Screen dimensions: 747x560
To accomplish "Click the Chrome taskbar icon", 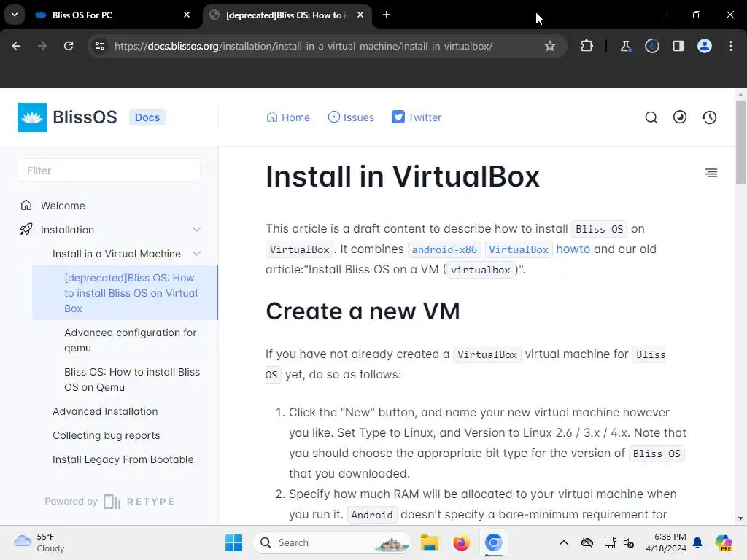I will point(494,542).
